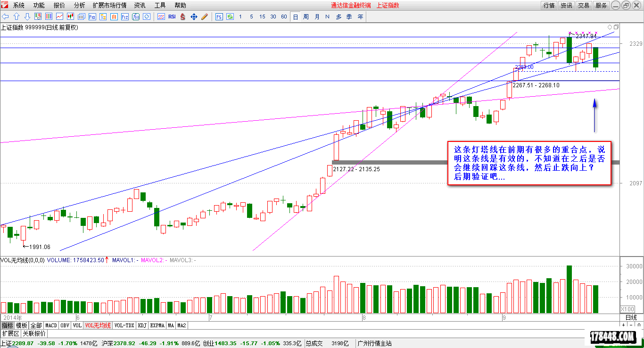Open the red line trend chart icon
644x348 pixels.
click(59, 17)
